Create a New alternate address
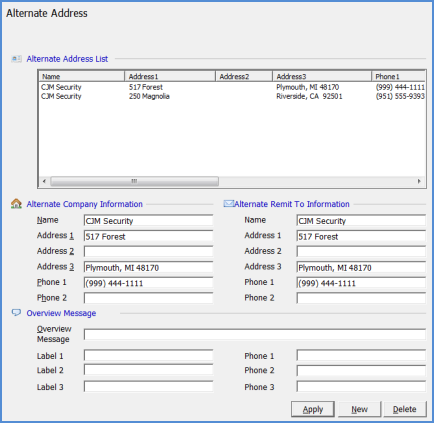434x423 pixels. pos(359,409)
